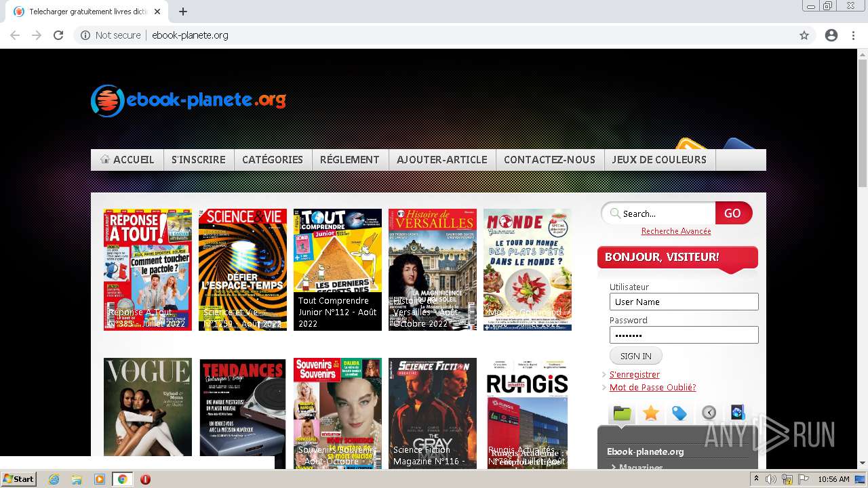Reload the page with refresh icon
This screenshot has width=868, height=488.
[x=58, y=35]
